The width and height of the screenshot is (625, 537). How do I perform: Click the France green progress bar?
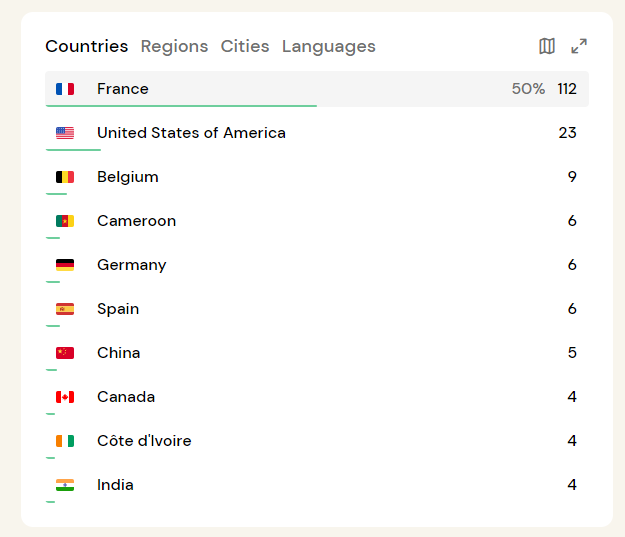click(x=181, y=105)
